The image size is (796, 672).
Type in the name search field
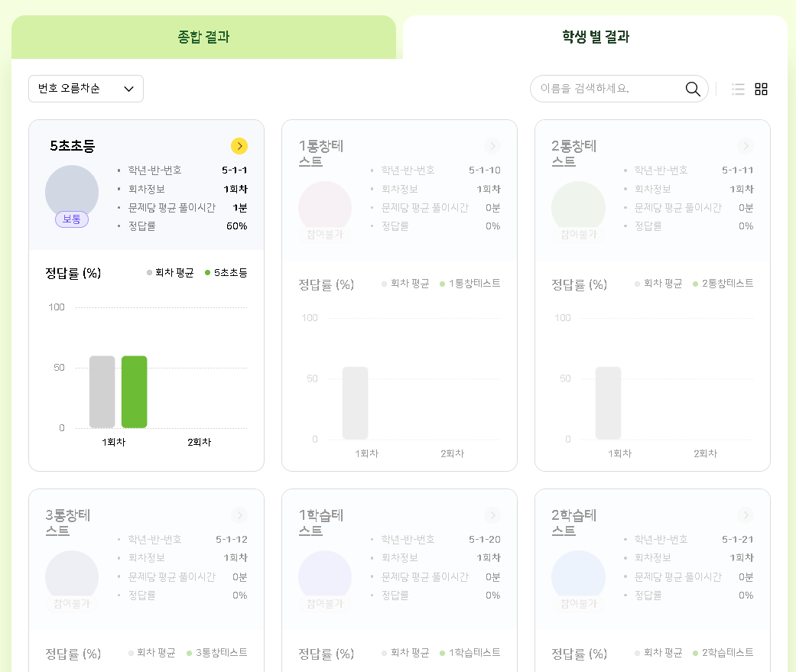(608, 89)
